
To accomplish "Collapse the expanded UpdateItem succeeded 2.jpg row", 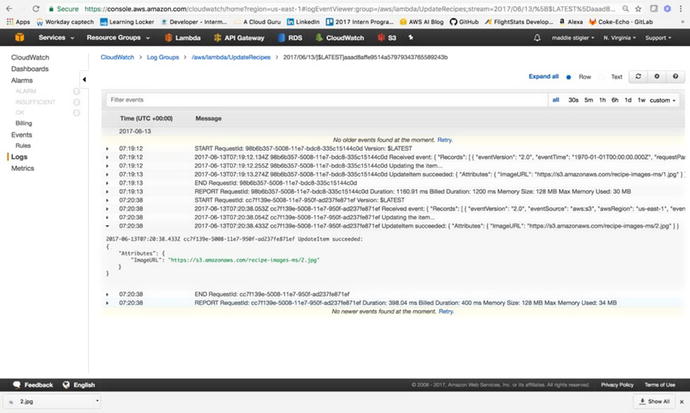I will [107, 226].
